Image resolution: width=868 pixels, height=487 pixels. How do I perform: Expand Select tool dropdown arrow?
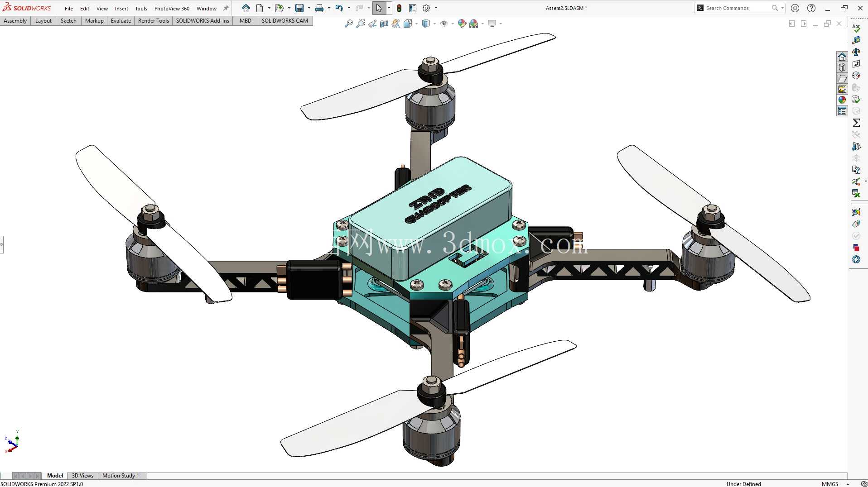tap(389, 8)
